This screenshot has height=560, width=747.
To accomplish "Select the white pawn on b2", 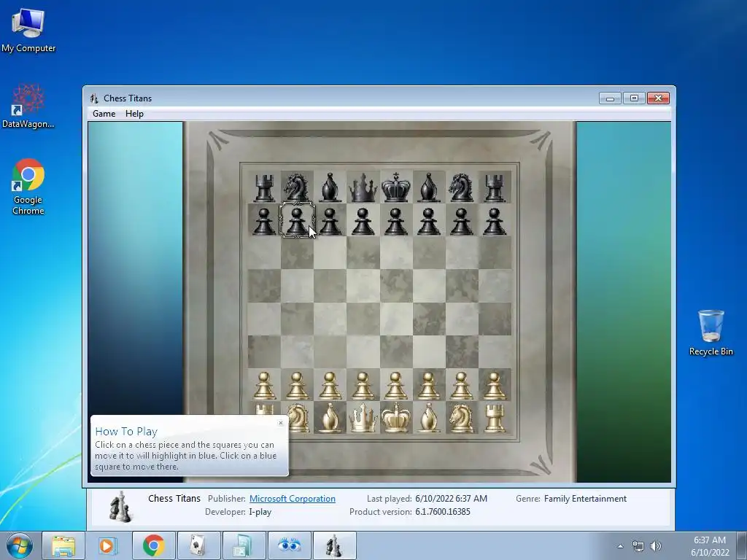I will point(297,385).
